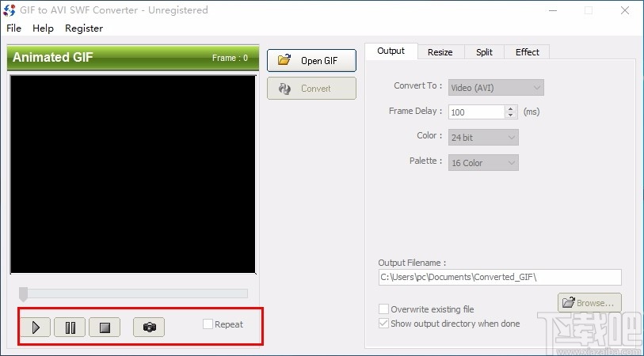This screenshot has width=644, height=356.
Task: Click the Browse button
Action: click(589, 303)
